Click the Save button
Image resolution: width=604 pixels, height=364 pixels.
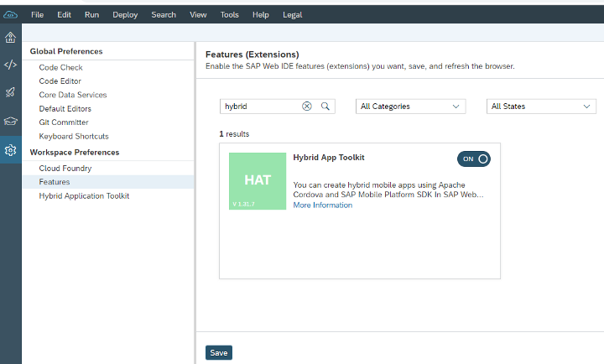218,353
